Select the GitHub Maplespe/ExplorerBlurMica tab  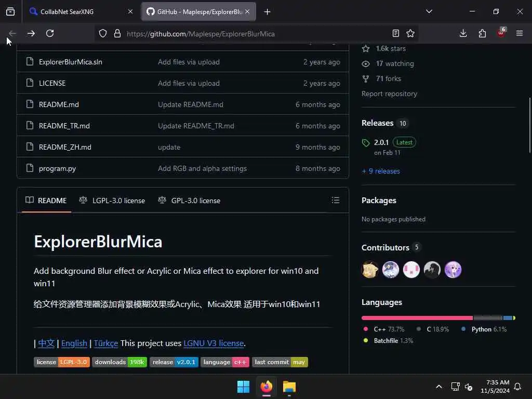pyautogui.click(x=198, y=11)
